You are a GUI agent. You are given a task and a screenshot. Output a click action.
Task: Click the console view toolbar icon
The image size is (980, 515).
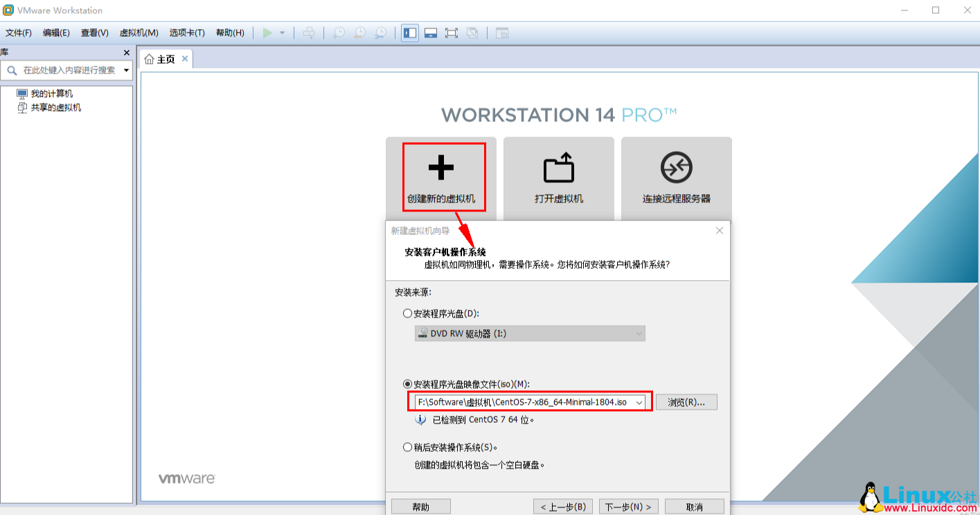502,33
